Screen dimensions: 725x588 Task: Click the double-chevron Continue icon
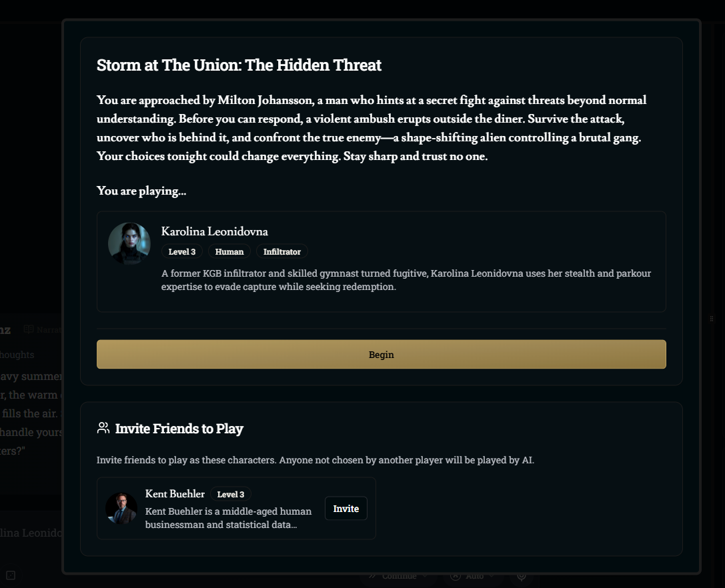pyautogui.click(x=372, y=576)
